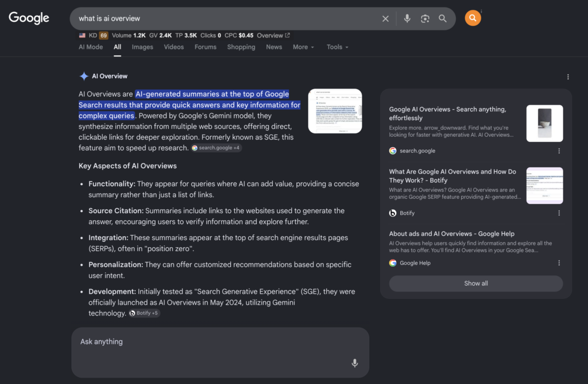Use microphone in Ask anything box
The image size is (588, 384).
point(354,363)
